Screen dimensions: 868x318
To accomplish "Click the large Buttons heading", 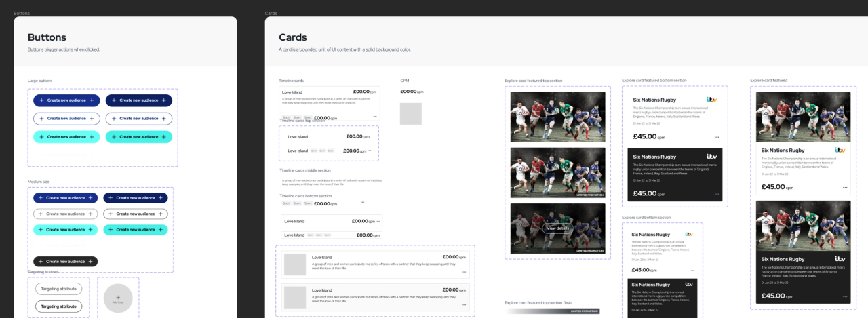I will point(47,37).
